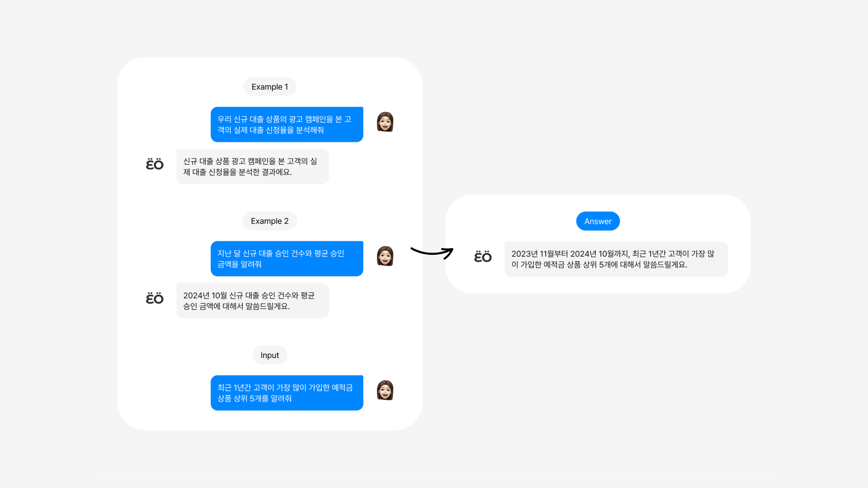The height and width of the screenshot is (488, 868).
Task: Click the user avatar beside the Input message
Action: (x=385, y=390)
